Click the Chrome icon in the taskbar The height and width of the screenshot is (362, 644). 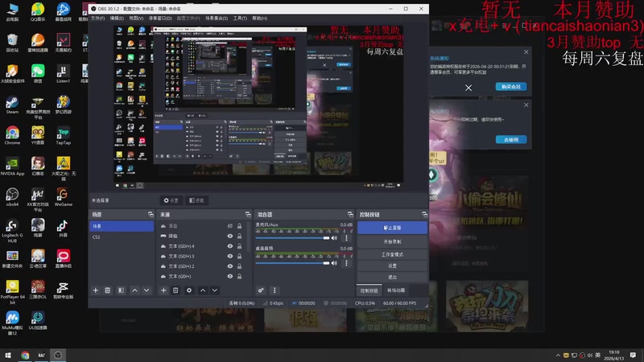pos(25,355)
